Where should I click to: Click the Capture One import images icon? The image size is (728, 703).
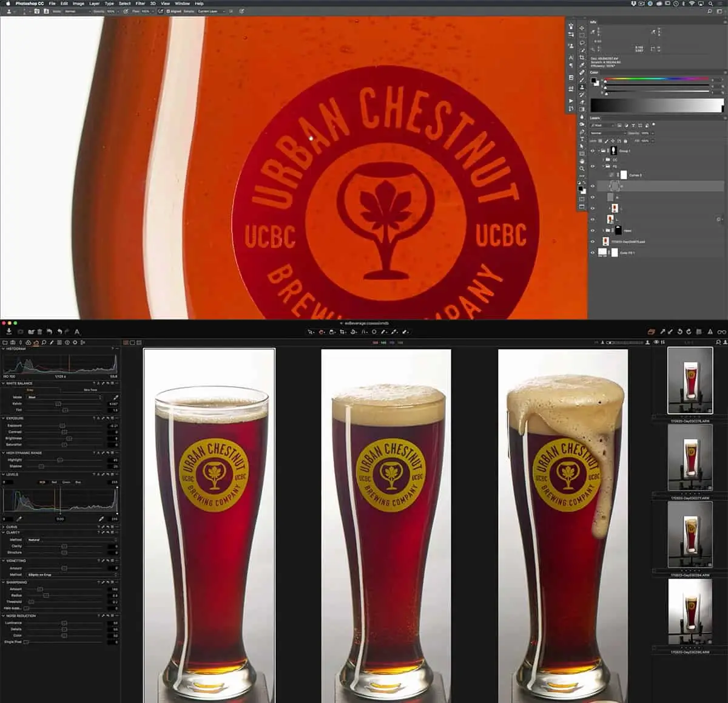click(9, 331)
